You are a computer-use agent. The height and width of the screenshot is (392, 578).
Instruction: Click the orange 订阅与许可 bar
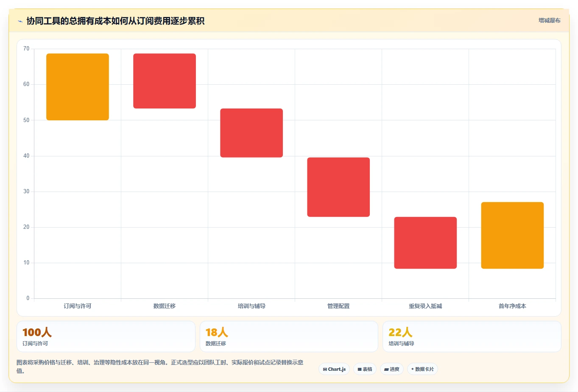click(x=78, y=87)
